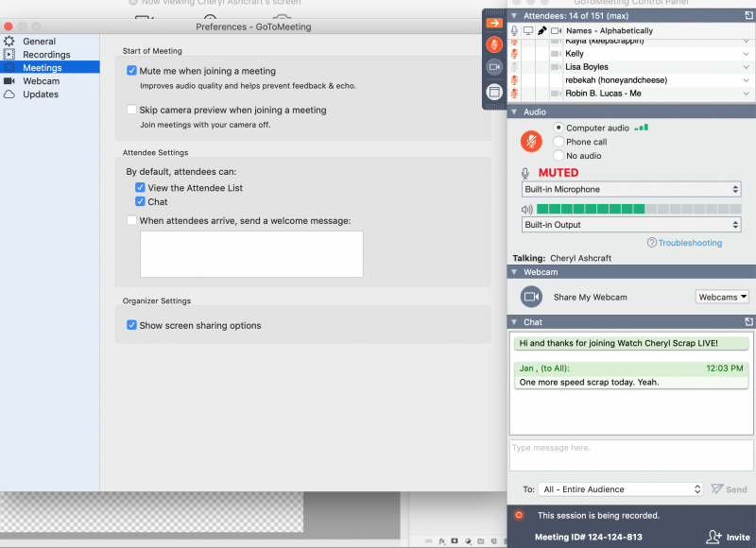Screen dimensions: 756x548
Task: Uncheck View the Attendee List
Action: pos(140,187)
